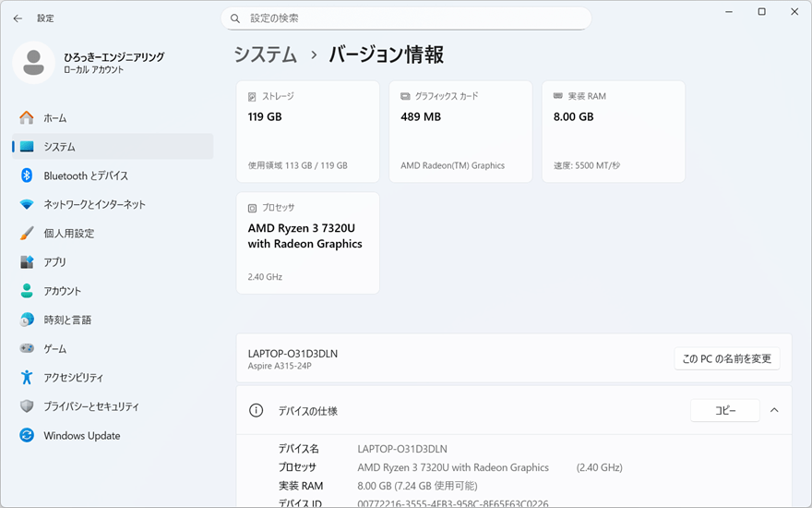Collapse the デバイスの仕様 section chevron
Screen dimensions: 812x508
click(x=774, y=410)
